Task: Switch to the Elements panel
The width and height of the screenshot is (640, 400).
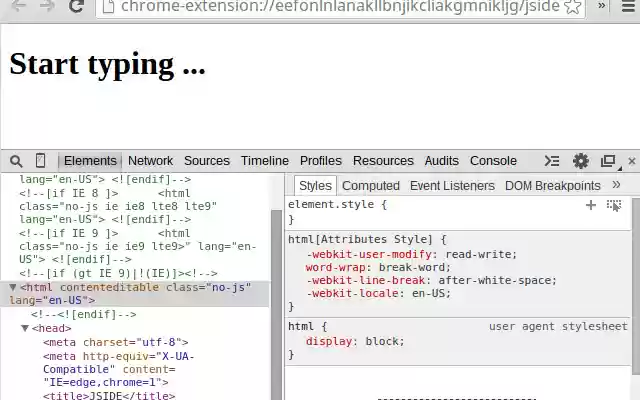Action: (x=90, y=161)
